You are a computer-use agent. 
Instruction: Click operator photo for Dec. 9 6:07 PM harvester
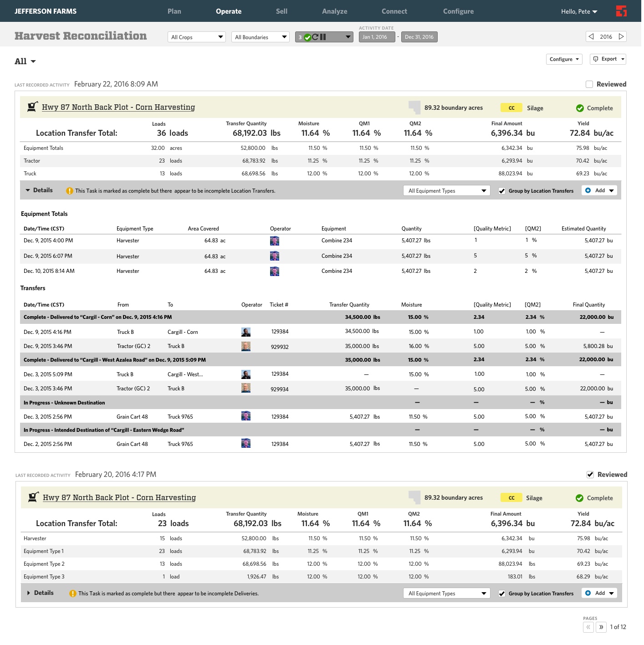pos(275,256)
